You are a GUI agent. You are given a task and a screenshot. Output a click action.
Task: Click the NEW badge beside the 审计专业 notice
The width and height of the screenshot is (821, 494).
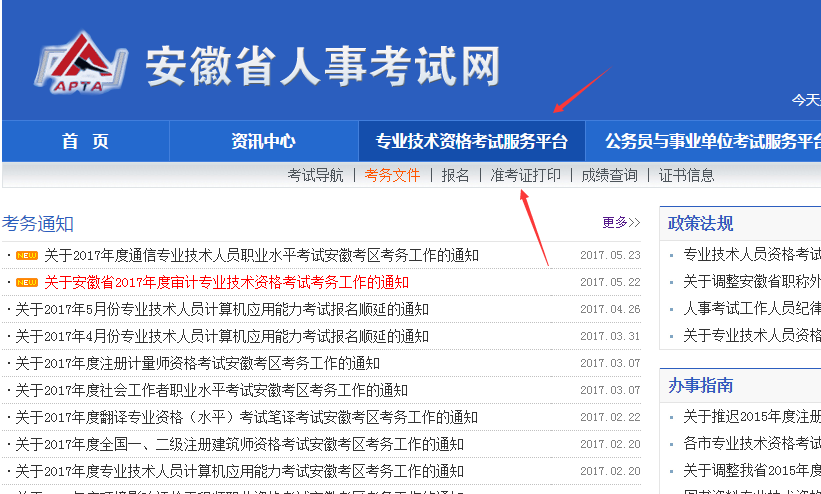point(27,282)
